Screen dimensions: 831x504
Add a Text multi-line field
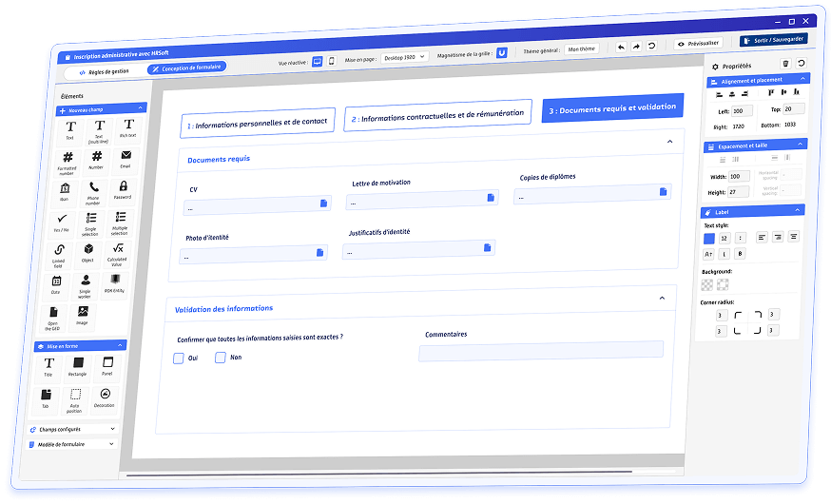[x=99, y=130]
